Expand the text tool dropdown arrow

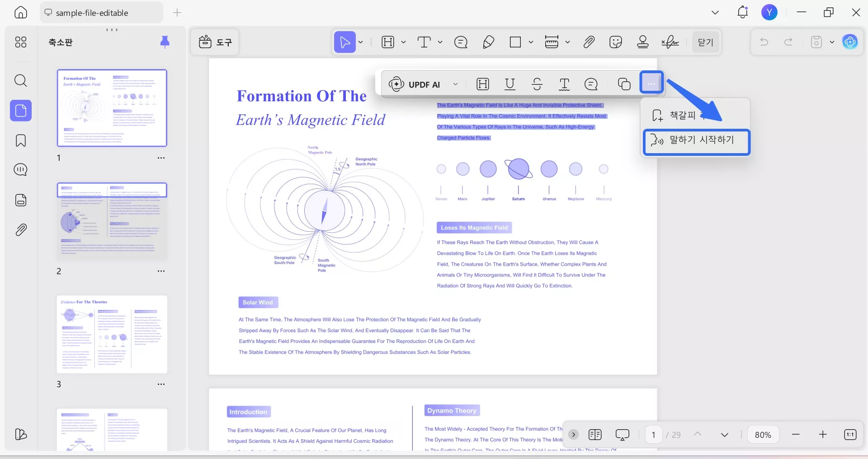(x=440, y=42)
